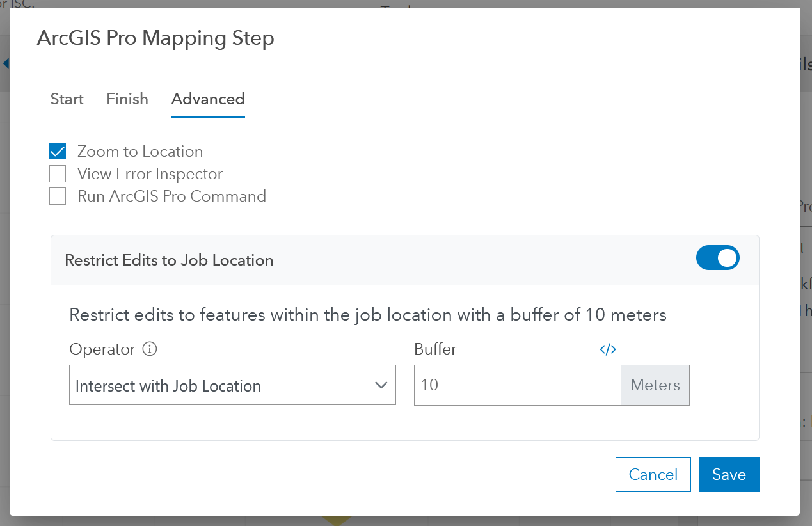Click the Buffer field label

click(x=436, y=349)
